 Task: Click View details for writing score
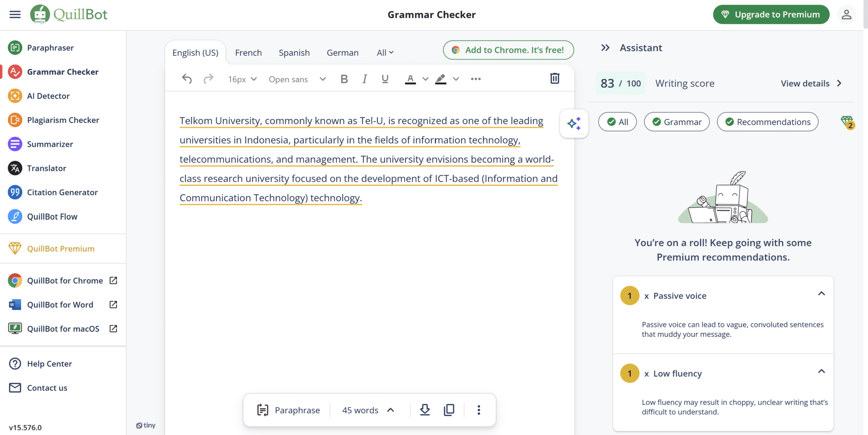pos(811,83)
